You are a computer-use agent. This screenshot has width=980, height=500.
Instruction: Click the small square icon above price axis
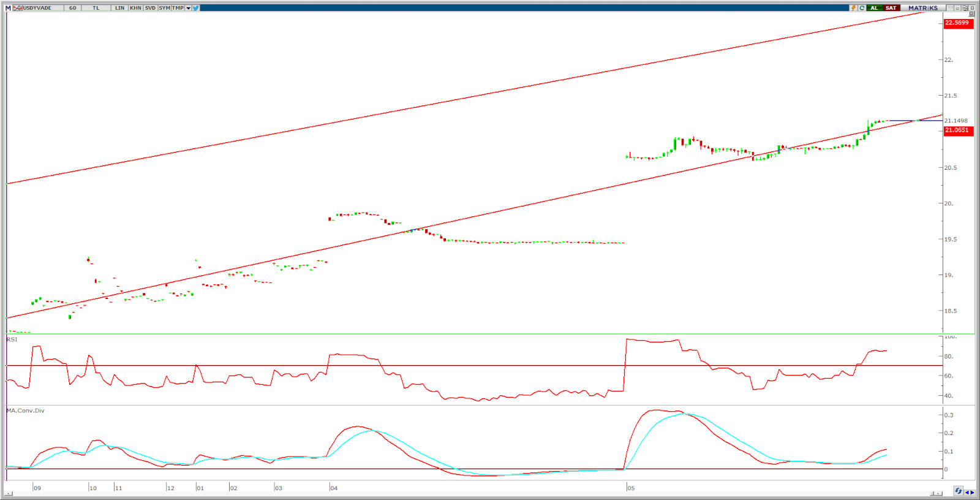pyautogui.click(x=971, y=13)
